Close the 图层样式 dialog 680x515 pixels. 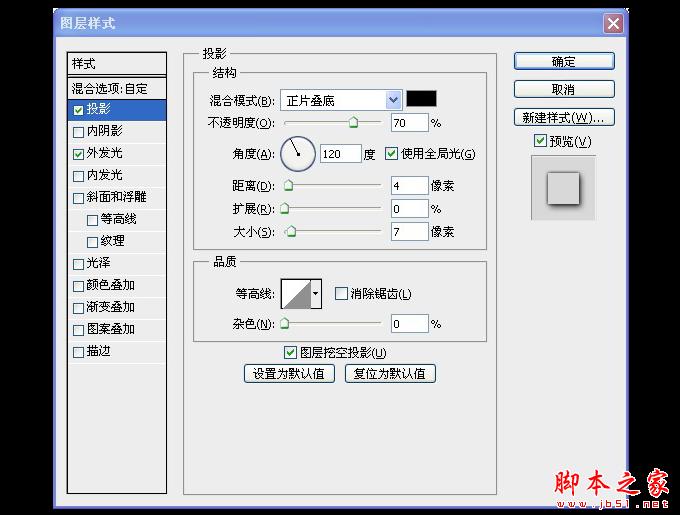613,23
